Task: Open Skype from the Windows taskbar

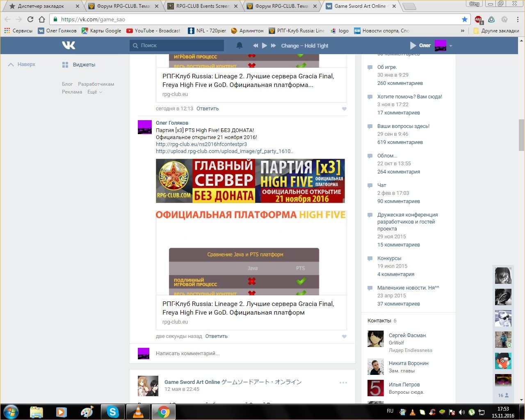Action: click(x=112, y=411)
